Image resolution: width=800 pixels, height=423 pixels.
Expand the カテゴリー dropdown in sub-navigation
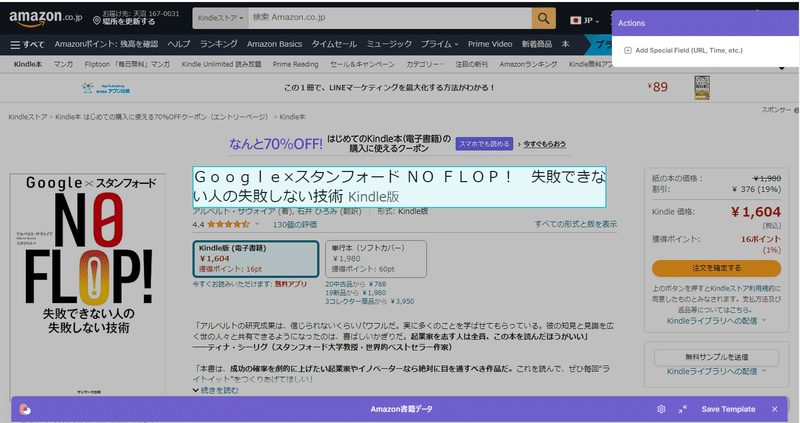[x=424, y=64]
